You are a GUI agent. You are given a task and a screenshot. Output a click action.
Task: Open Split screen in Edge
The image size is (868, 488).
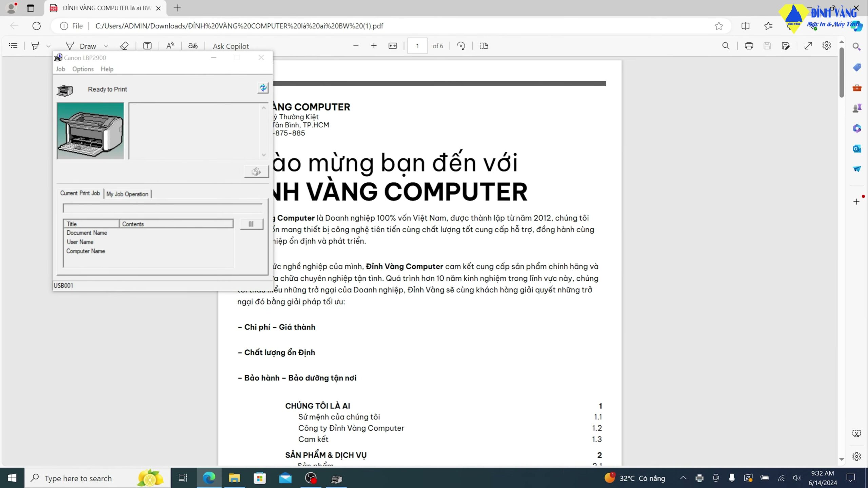point(745,26)
